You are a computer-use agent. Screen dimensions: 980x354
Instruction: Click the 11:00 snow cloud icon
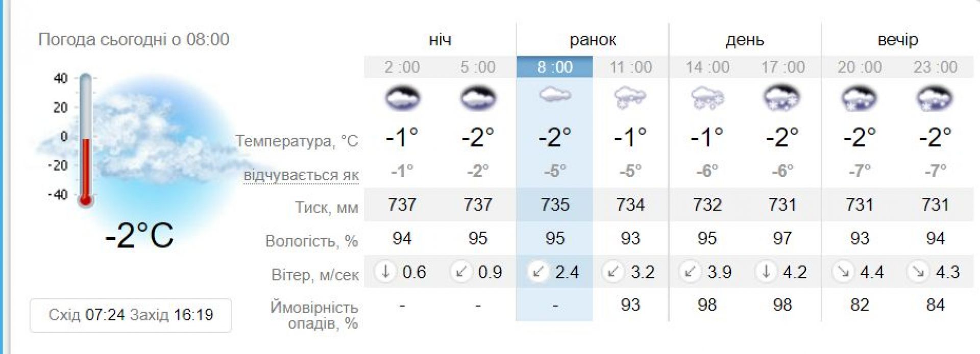630,97
